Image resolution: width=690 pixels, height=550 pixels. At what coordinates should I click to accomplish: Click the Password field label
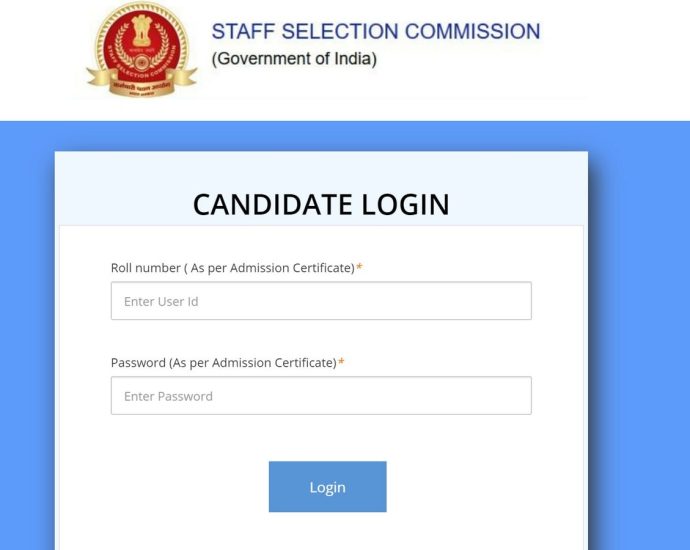pos(223,363)
